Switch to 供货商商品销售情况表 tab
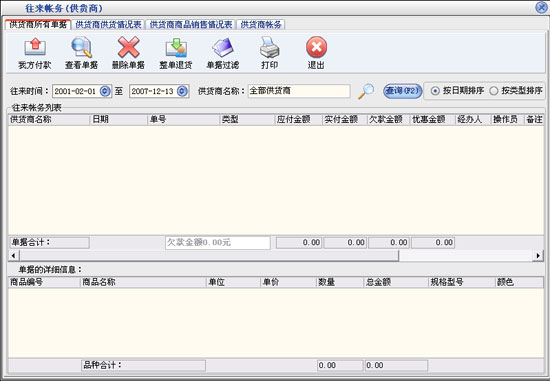550x381 pixels. 191,25
